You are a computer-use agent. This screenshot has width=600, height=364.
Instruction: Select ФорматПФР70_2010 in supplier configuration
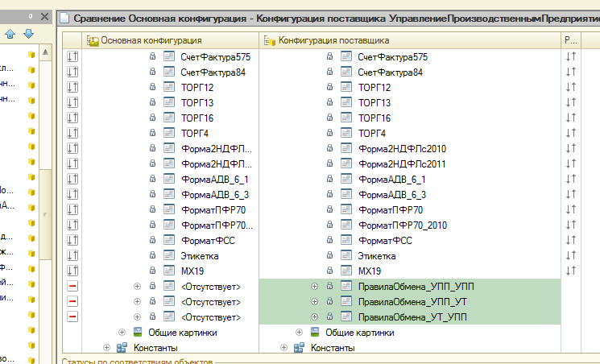tap(403, 225)
